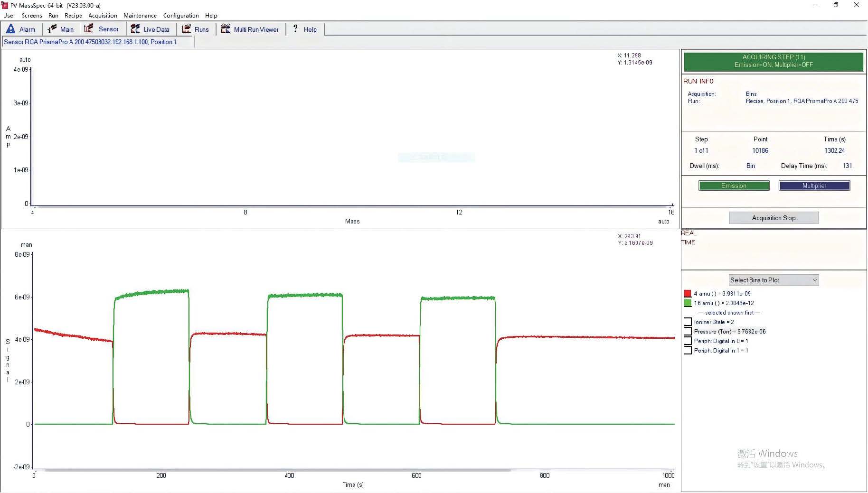The image size is (868, 493).
Task: Open the Acquisition menu
Action: pyautogui.click(x=103, y=16)
